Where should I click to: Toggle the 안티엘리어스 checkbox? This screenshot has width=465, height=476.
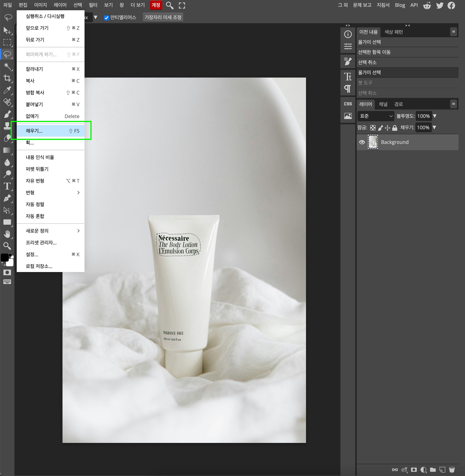107,18
